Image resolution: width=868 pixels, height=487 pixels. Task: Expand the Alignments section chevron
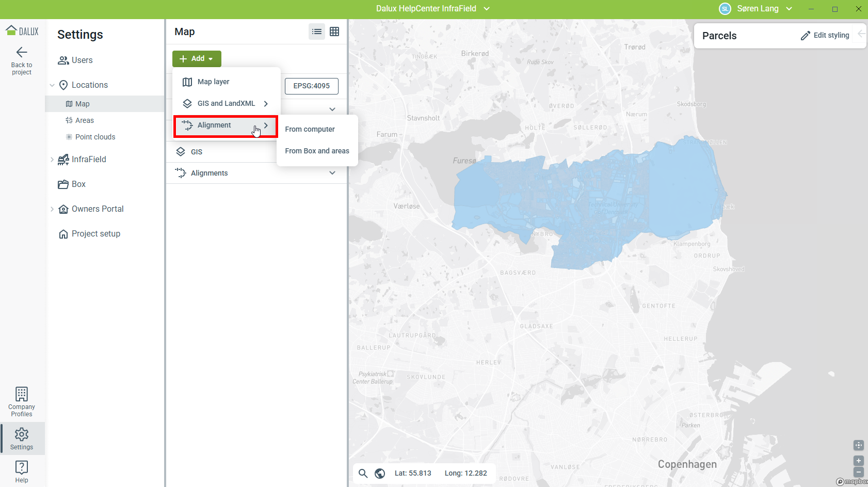[x=332, y=173]
